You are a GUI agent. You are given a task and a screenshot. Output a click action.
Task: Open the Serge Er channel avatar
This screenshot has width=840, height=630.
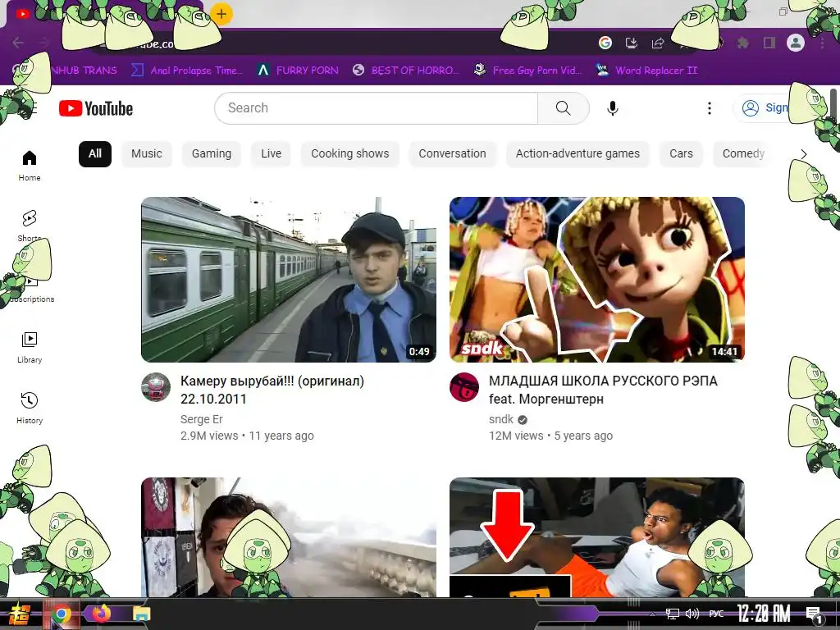[x=156, y=387]
